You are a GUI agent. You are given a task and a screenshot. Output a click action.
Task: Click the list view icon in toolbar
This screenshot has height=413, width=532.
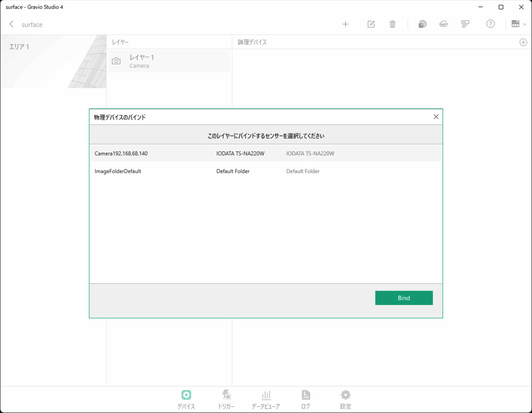click(465, 24)
